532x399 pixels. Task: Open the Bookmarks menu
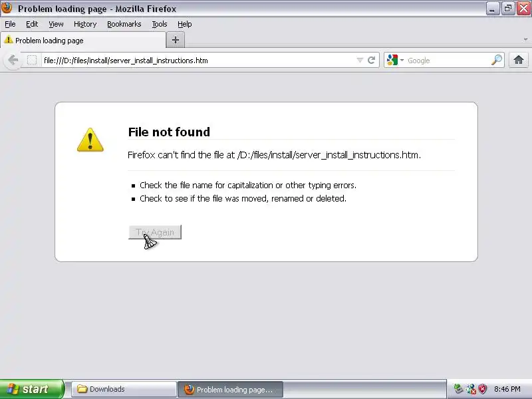124,24
